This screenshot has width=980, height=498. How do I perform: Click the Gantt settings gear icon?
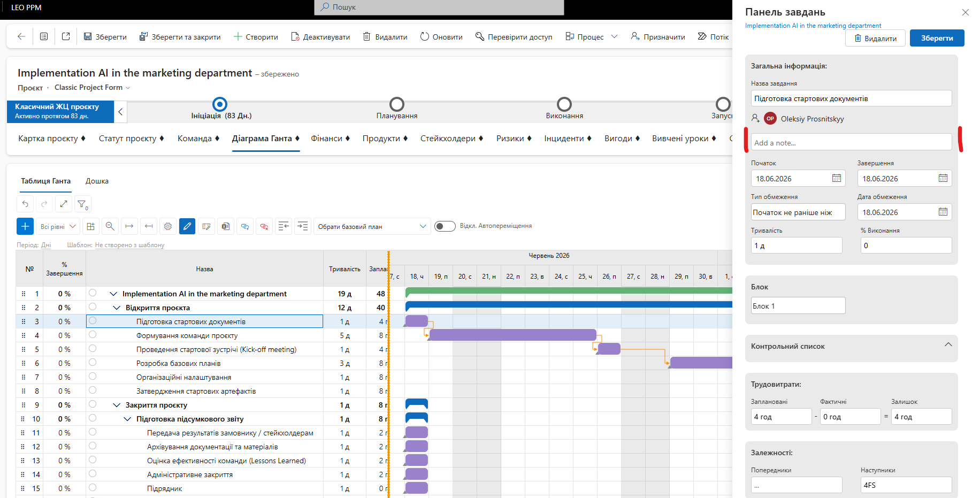coord(168,226)
